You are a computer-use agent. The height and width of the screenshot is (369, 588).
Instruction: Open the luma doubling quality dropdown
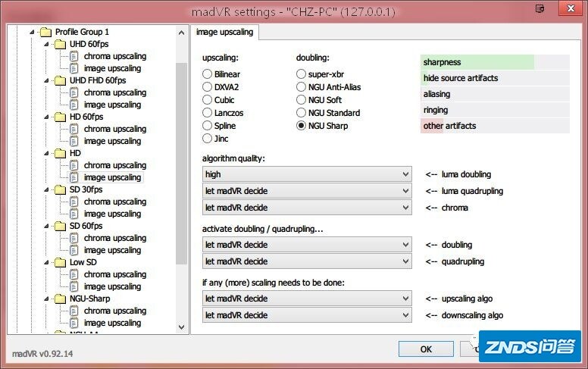click(307, 174)
